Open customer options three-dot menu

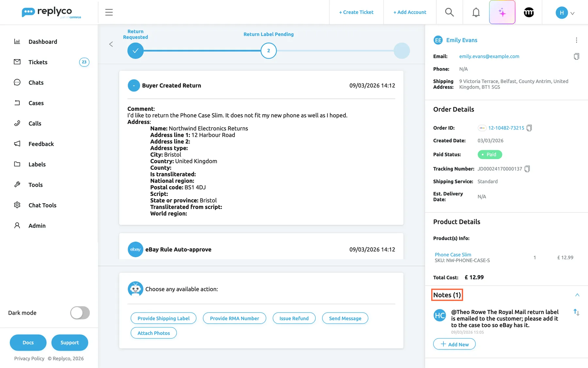pos(576,40)
